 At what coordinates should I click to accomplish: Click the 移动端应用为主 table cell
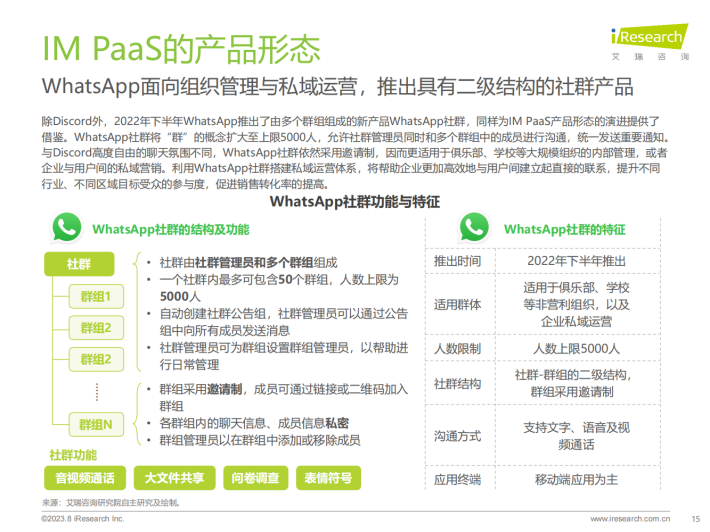(576, 479)
